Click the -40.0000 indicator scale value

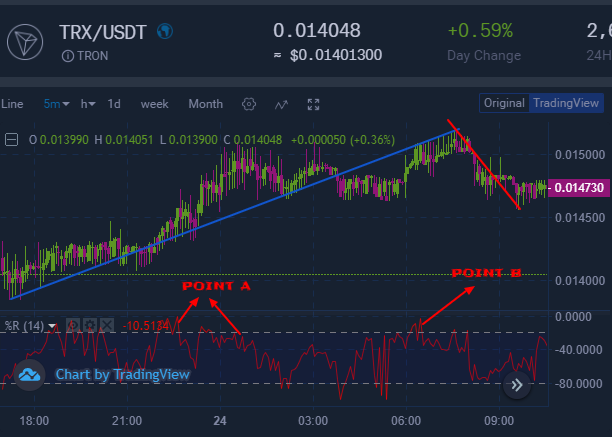tap(578, 350)
